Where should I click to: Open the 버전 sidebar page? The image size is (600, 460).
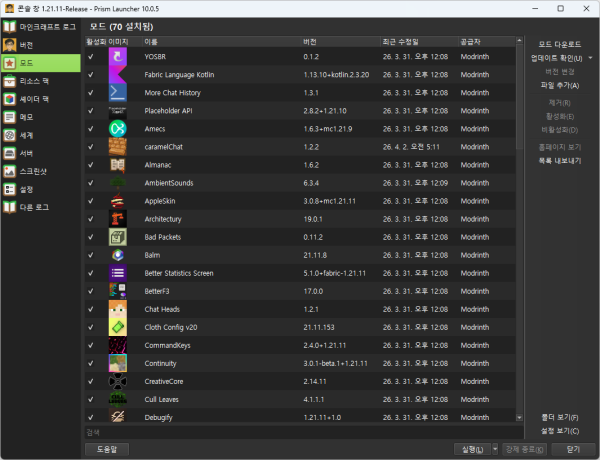pos(41,45)
